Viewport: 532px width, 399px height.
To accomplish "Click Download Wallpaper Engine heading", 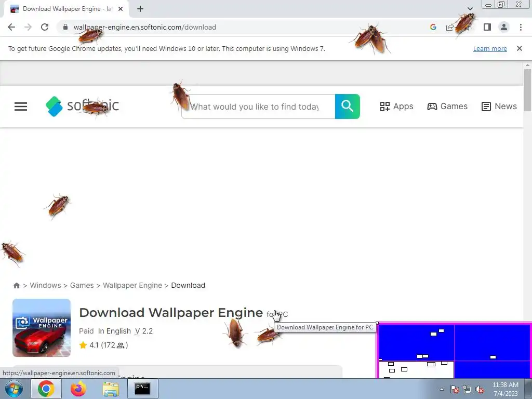I will pos(171,312).
